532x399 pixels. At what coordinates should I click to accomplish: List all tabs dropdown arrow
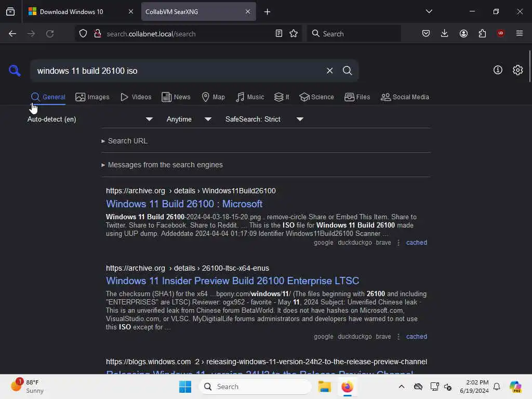coord(429,11)
